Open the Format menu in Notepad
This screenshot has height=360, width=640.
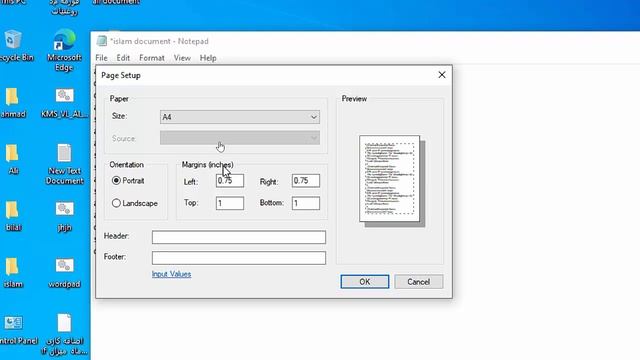[x=152, y=58]
